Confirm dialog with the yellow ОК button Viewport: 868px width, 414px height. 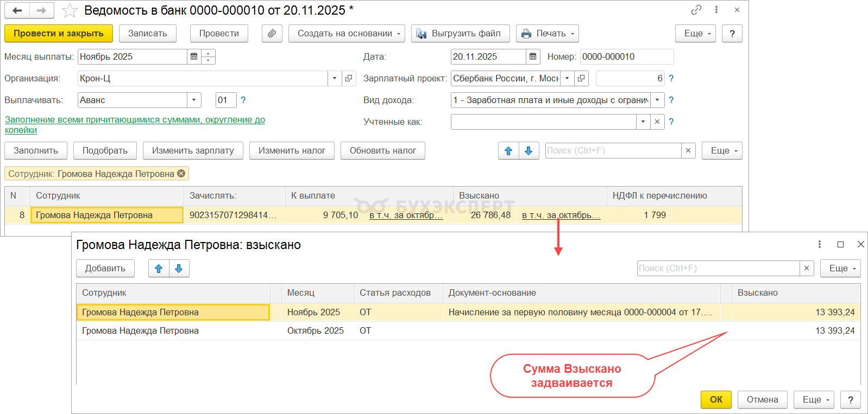[x=716, y=400]
